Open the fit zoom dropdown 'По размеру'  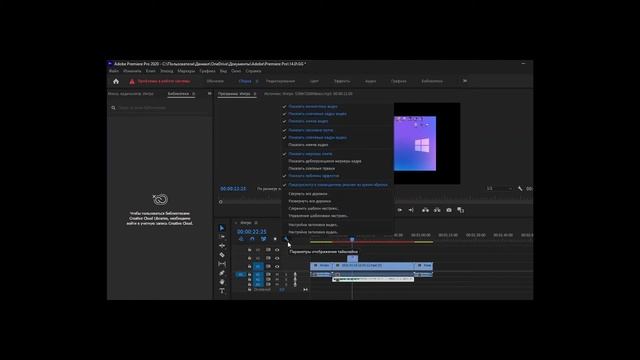click(x=269, y=189)
